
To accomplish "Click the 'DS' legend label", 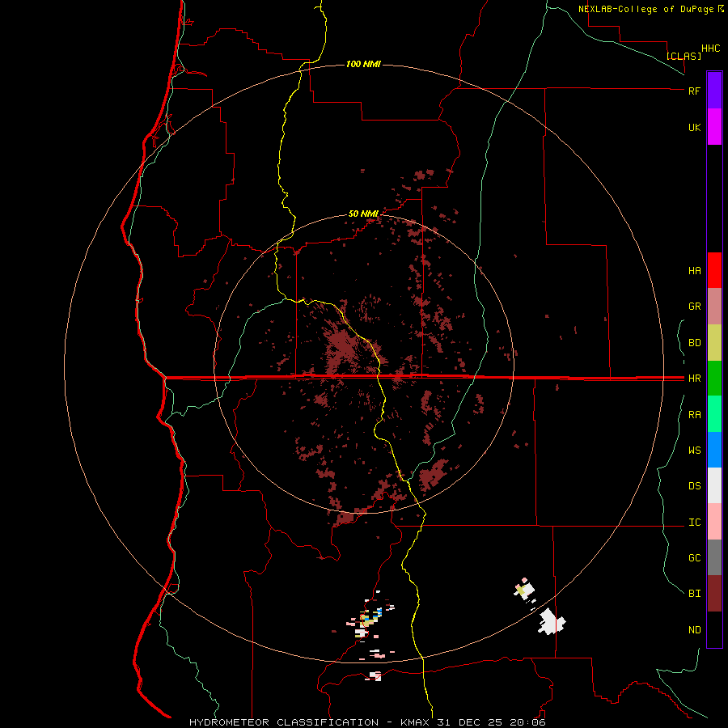I will click(694, 486).
